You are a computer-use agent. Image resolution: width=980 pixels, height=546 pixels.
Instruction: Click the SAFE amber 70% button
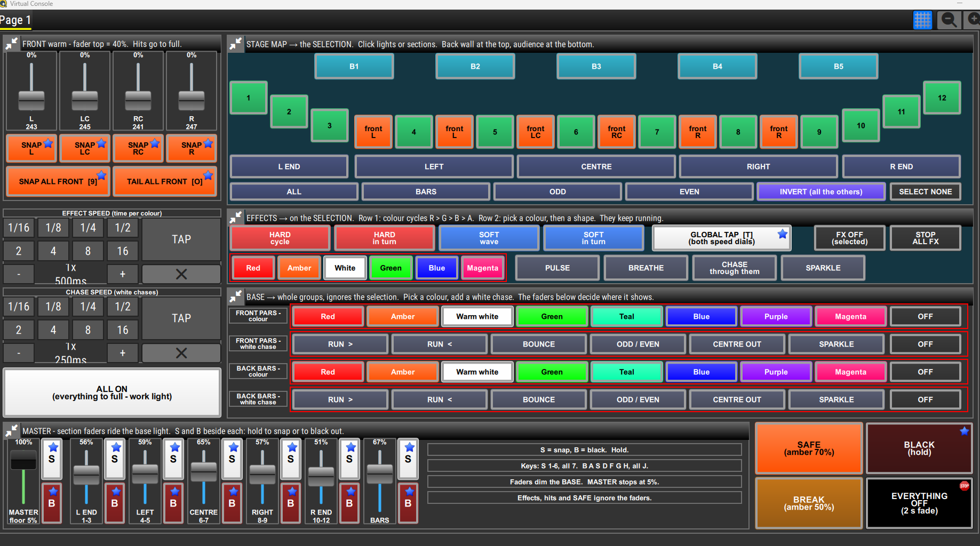[x=809, y=448]
